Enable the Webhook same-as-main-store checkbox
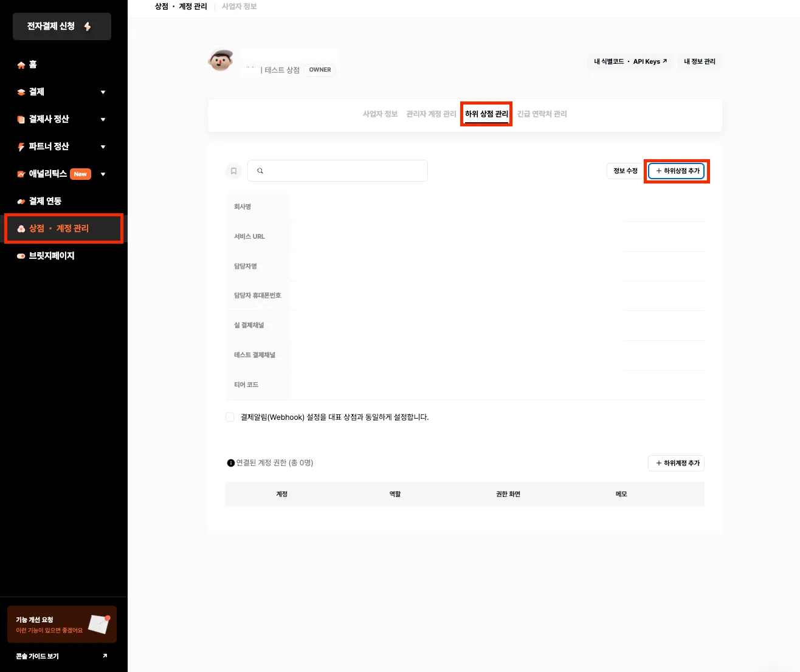Screen dimensions: 800x672 (x=230, y=417)
